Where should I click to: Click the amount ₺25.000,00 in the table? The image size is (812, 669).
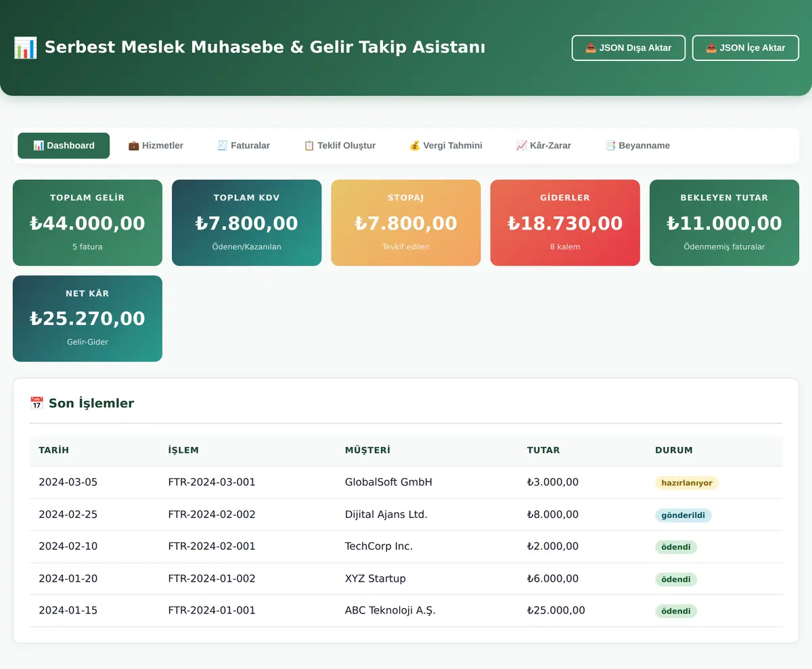point(556,611)
